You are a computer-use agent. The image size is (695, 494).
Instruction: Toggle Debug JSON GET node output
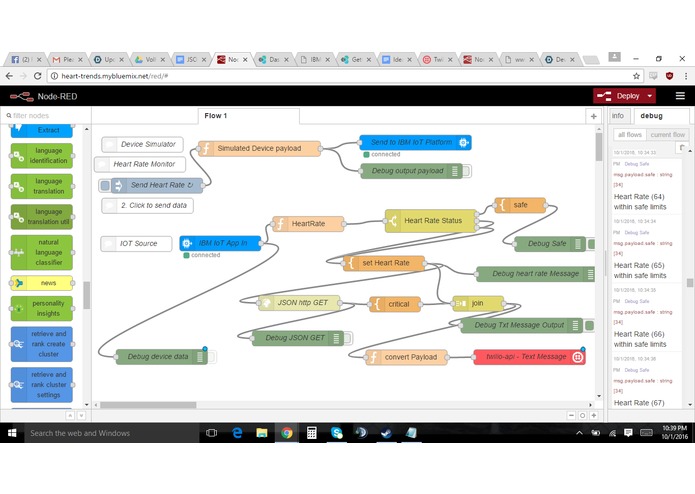(x=348, y=338)
